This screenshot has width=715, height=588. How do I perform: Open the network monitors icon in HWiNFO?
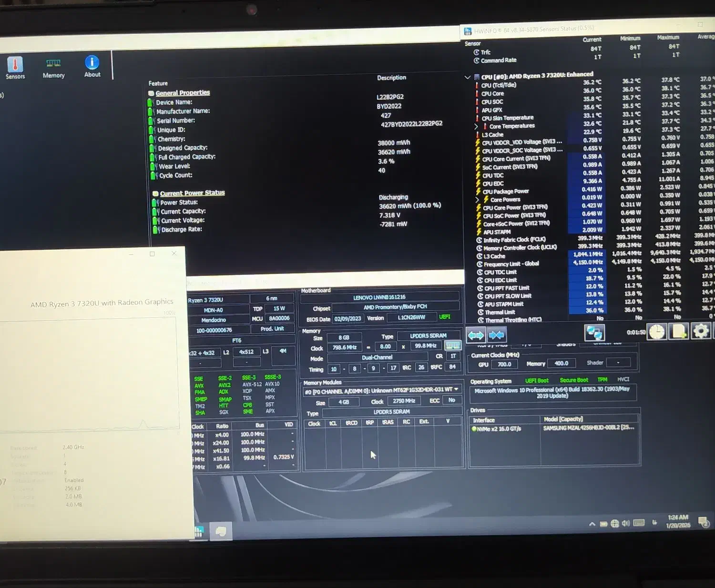(594, 332)
